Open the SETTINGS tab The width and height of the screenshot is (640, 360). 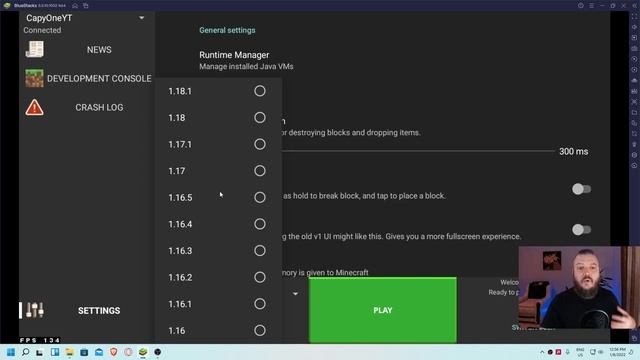pos(99,311)
